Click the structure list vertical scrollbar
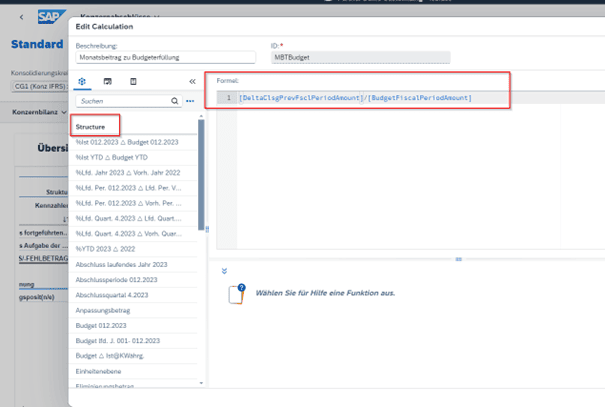 click(x=200, y=250)
